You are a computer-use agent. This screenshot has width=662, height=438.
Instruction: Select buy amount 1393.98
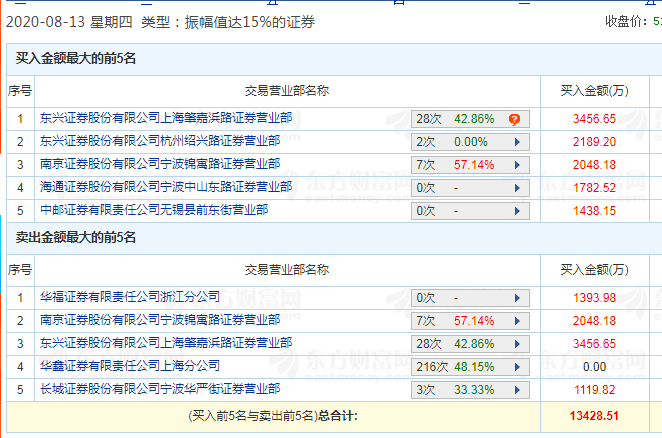(x=594, y=298)
